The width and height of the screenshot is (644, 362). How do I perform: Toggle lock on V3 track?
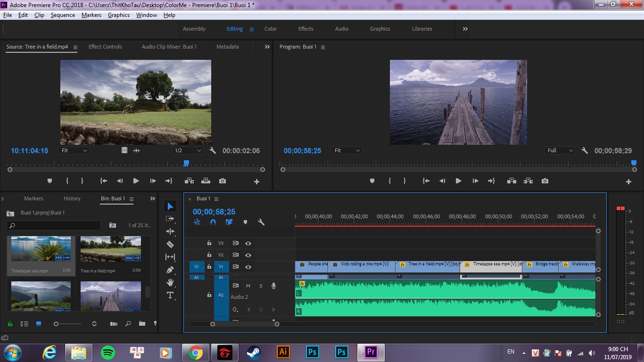[209, 243]
